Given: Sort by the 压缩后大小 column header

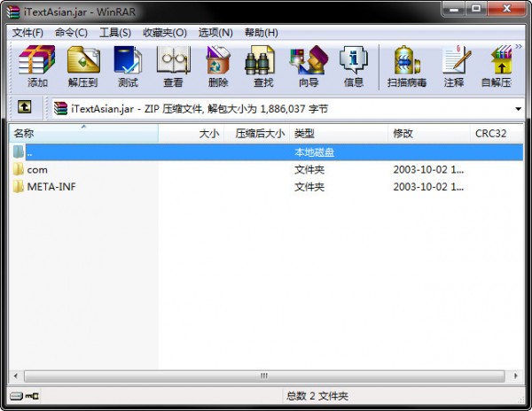Looking at the screenshot, I should point(257,133).
